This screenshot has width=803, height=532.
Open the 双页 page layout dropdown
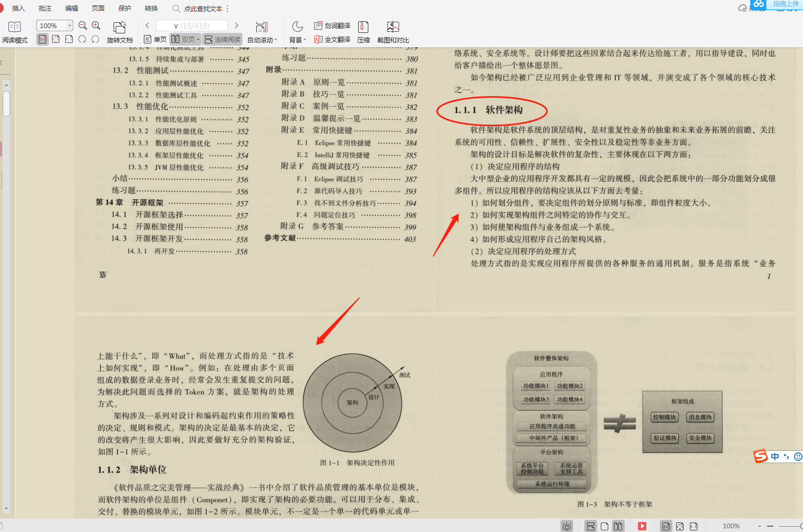[197, 39]
